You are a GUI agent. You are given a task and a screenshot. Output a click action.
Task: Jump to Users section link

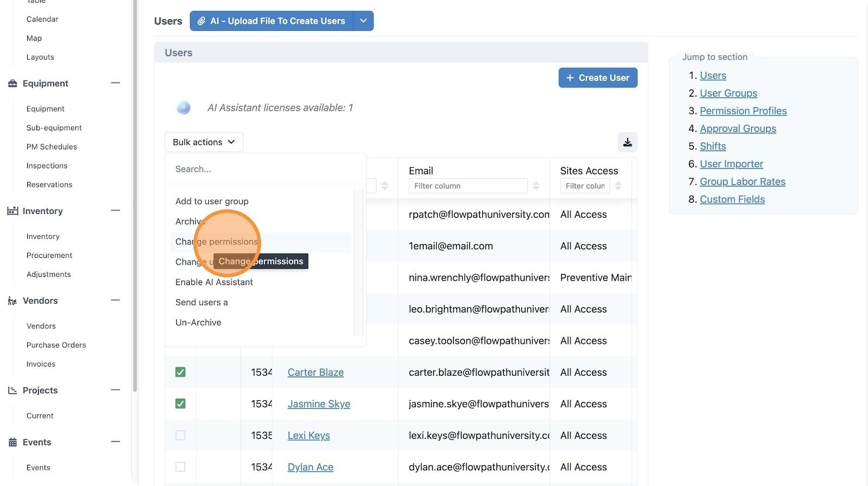coord(713,75)
